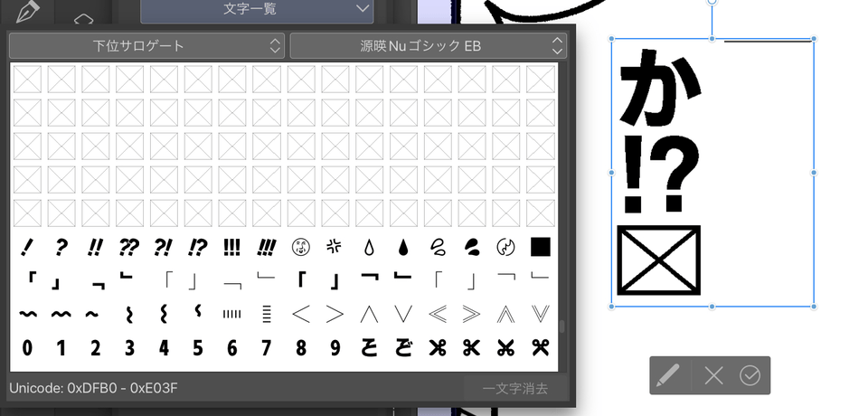Viewport: 868px width, 416px height.
Task: Insert the single thin less-than bracket glyph
Action: pos(300,314)
